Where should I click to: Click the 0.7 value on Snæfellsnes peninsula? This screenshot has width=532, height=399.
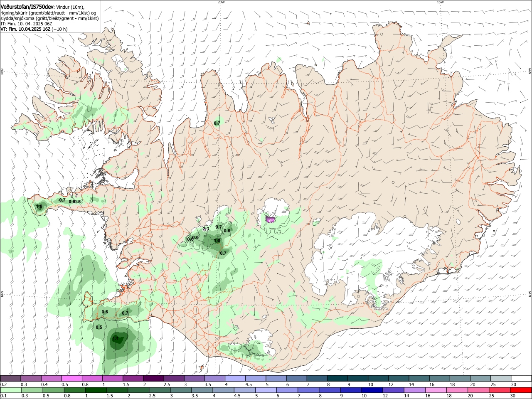[62, 200]
